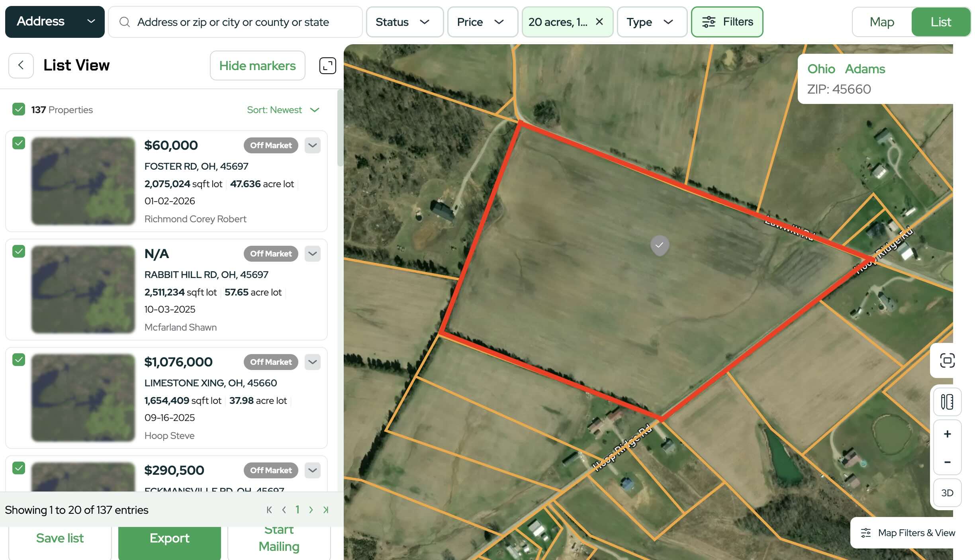The height and width of the screenshot is (560, 975).
Task: Click the map focus frame icon
Action: tap(947, 360)
